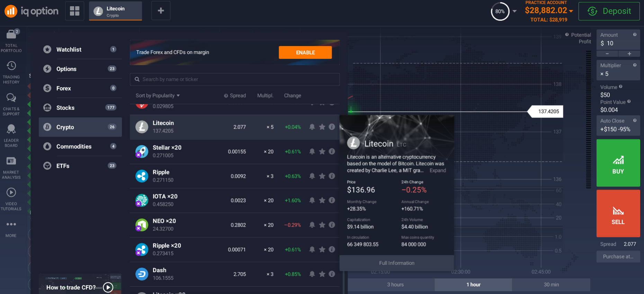
Task: Set a price alert bell for Litecoin
Action: click(312, 127)
